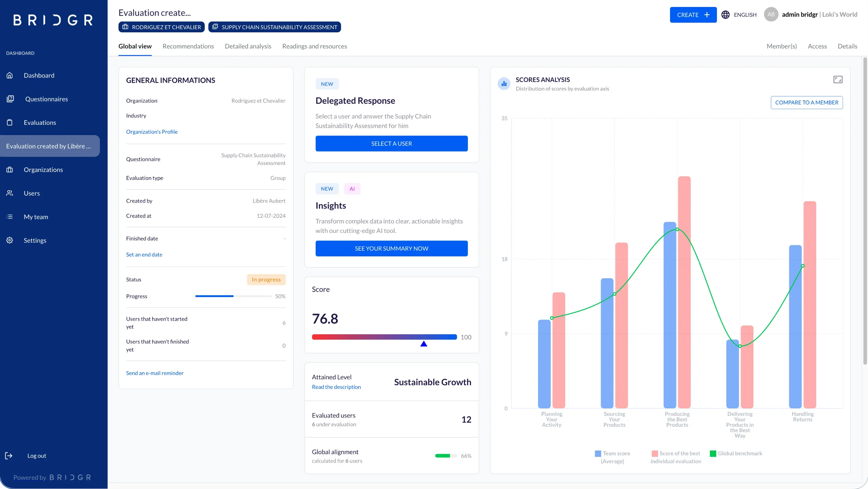Click the Global alignment green bar
Screen dimensions: 868x489
[x=446, y=456]
